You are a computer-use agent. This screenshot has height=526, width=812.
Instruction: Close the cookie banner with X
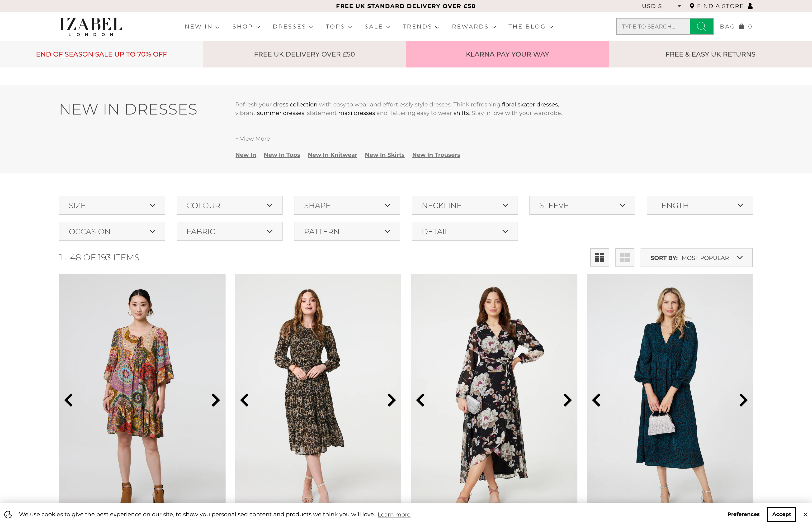805,514
